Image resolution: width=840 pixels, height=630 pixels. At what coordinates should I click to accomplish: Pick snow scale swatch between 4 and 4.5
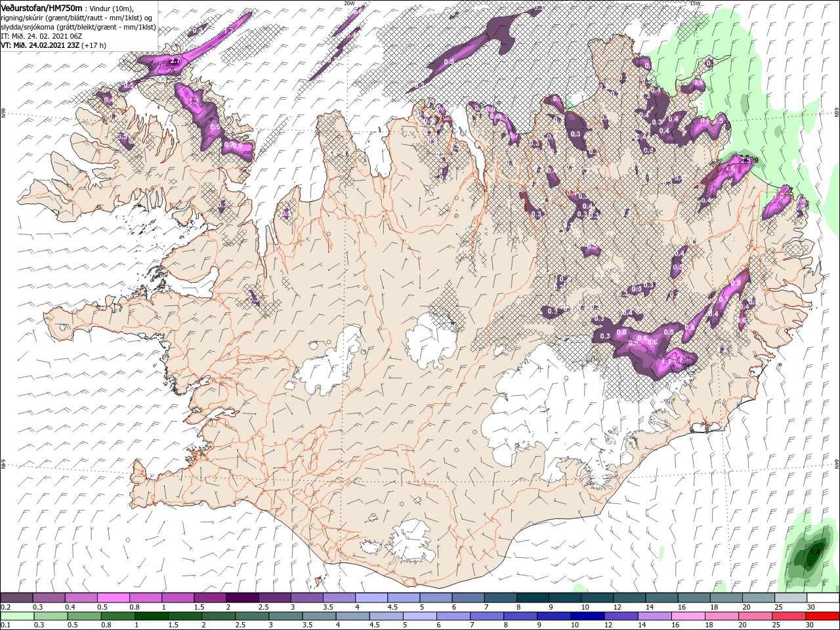click(371, 597)
